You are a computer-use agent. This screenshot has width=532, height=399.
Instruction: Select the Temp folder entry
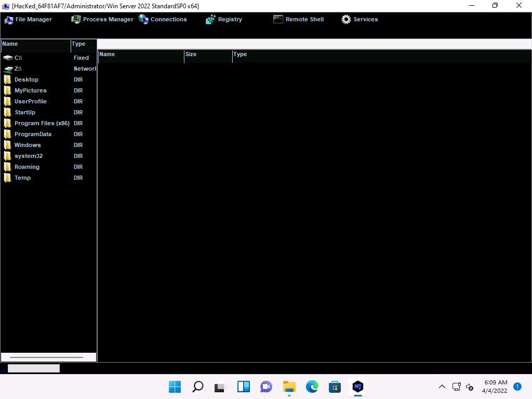(x=22, y=178)
